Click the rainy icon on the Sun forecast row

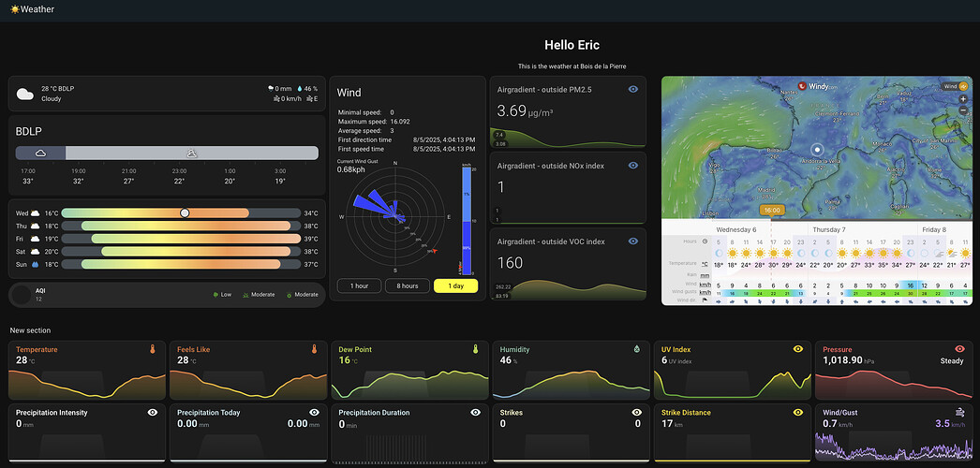(36, 264)
